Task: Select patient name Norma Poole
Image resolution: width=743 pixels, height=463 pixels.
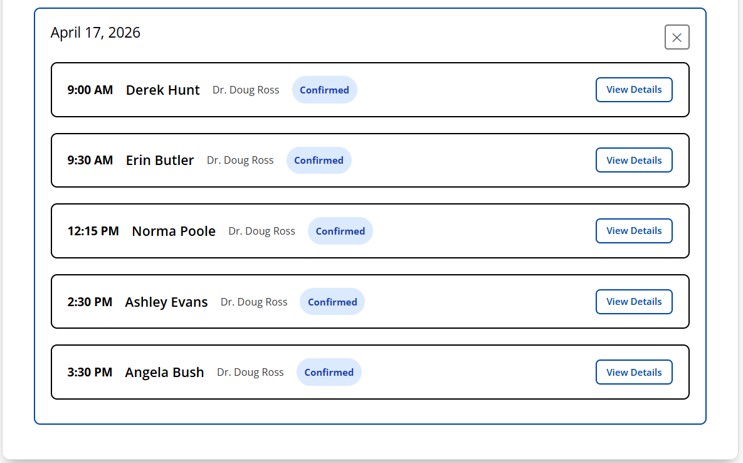Action: click(x=174, y=231)
